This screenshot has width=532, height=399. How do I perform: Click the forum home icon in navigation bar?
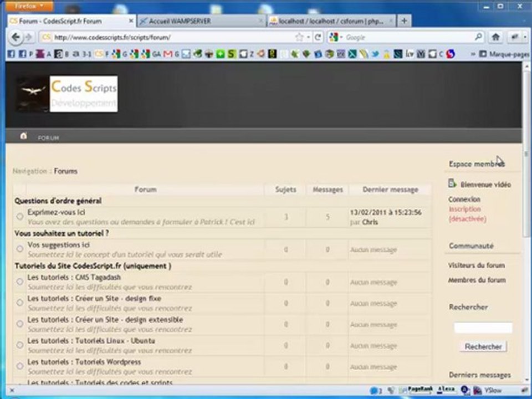[23, 136]
